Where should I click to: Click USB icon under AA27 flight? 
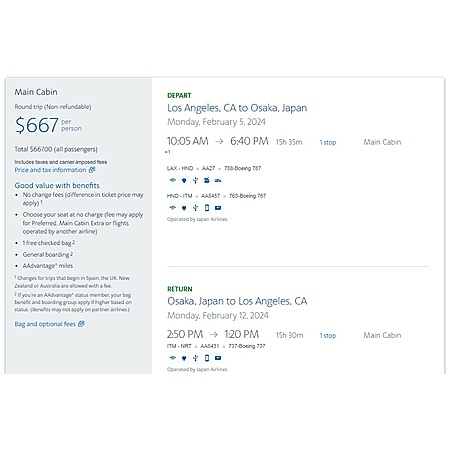pos(195,180)
